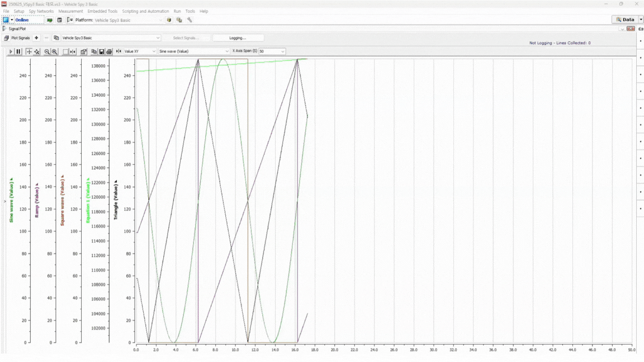Click the zoom in magnifier icon
This screenshot has width=644, height=362.
click(54, 51)
